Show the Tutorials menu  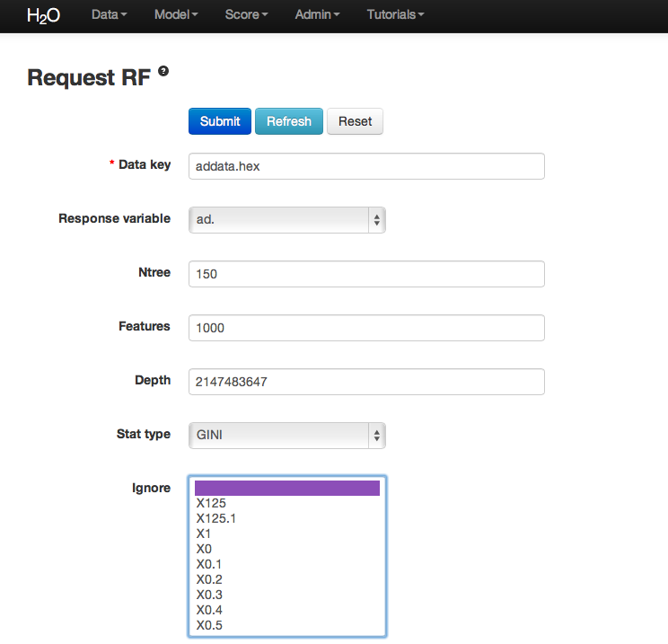(x=395, y=15)
